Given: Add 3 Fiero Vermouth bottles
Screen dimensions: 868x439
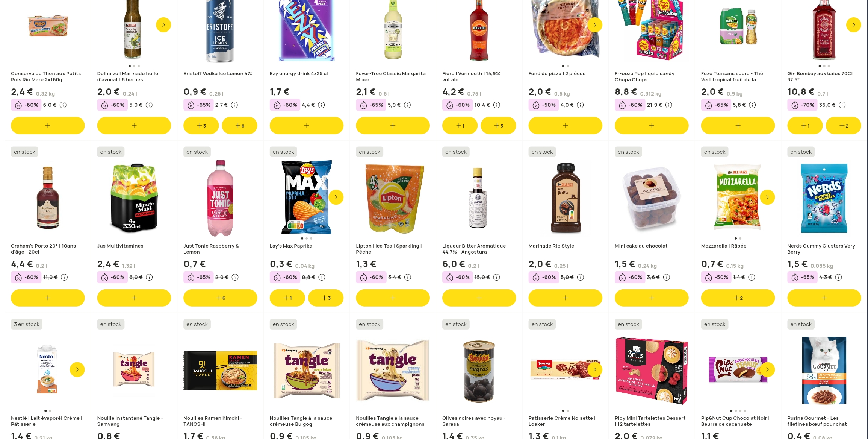Looking at the screenshot, I should pyautogui.click(x=498, y=126).
